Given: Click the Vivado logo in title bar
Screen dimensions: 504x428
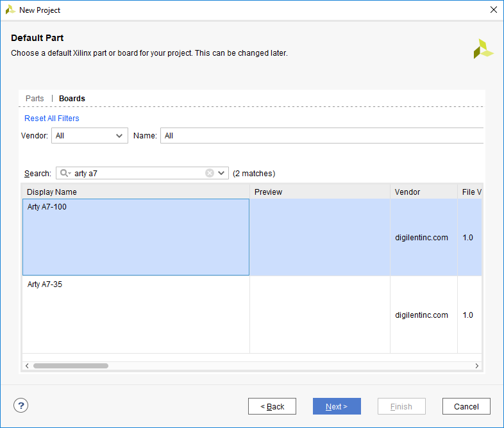Looking at the screenshot, I should click(x=10, y=10).
